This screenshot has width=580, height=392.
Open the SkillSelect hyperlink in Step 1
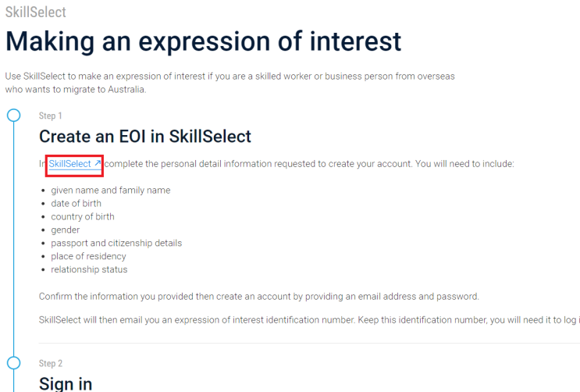click(69, 164)
